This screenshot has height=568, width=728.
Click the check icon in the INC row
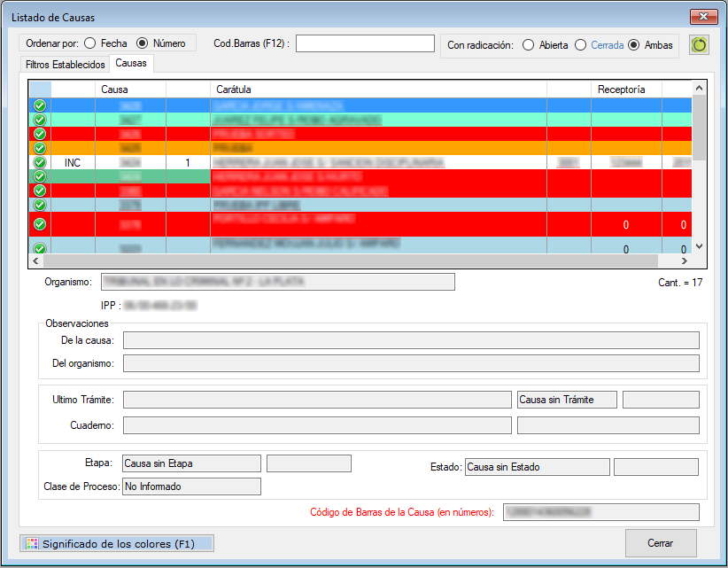(x=40, y=163)
